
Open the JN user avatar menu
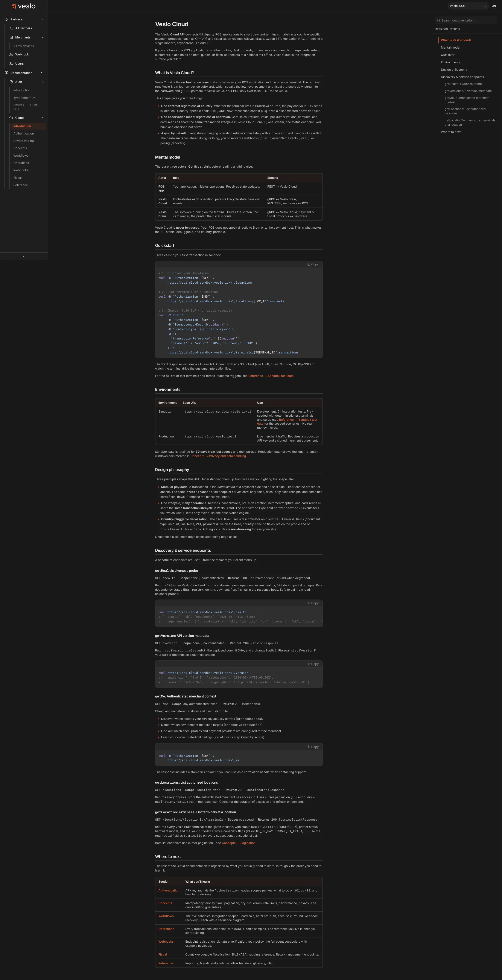tap(494, 6)
